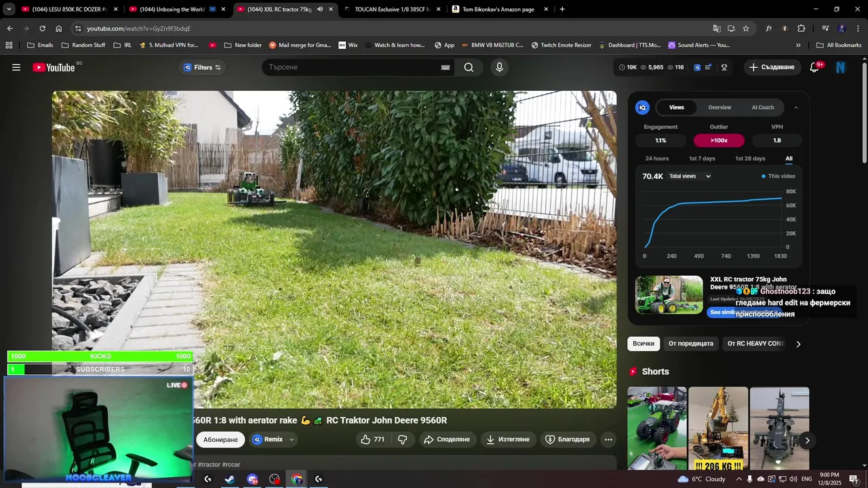868x488 pixels.
Task: Toggle the This video chart legend
Action: point(778,176)
